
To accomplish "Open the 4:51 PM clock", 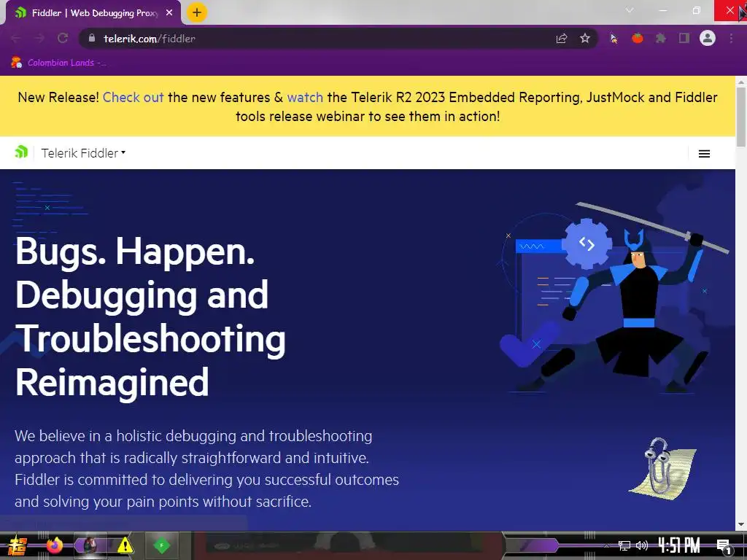I will pyautogui.click(x=679, y=545).
